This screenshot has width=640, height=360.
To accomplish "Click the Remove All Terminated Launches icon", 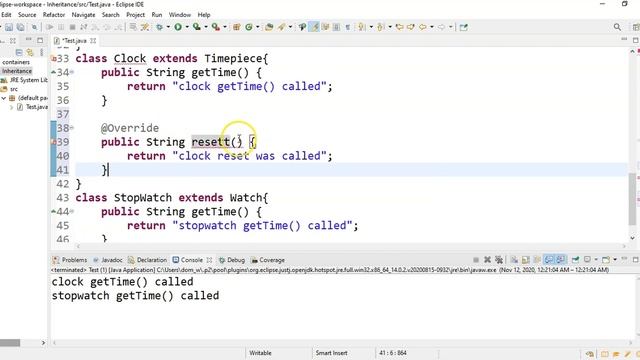I will point(499,260).
